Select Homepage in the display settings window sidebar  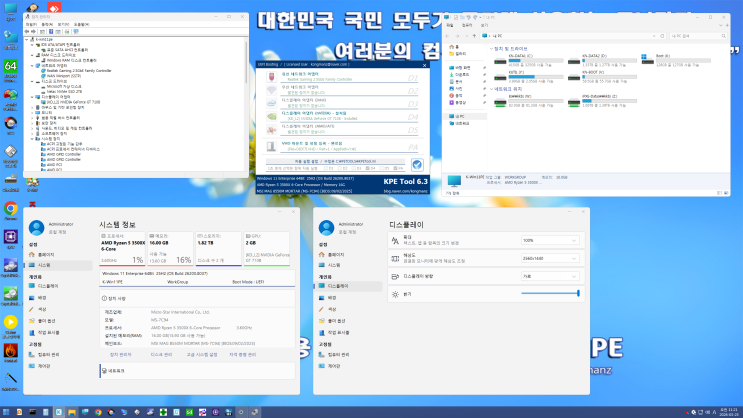coord(348,254)
